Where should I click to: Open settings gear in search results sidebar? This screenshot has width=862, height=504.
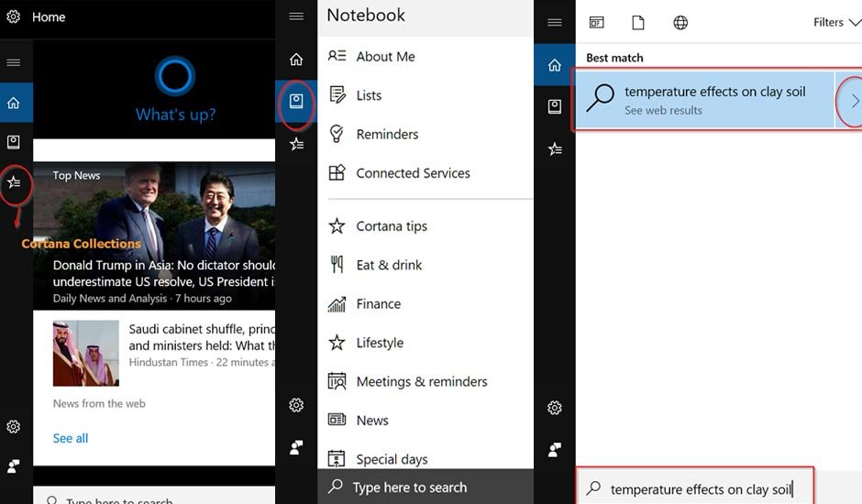tap(555, 408)
